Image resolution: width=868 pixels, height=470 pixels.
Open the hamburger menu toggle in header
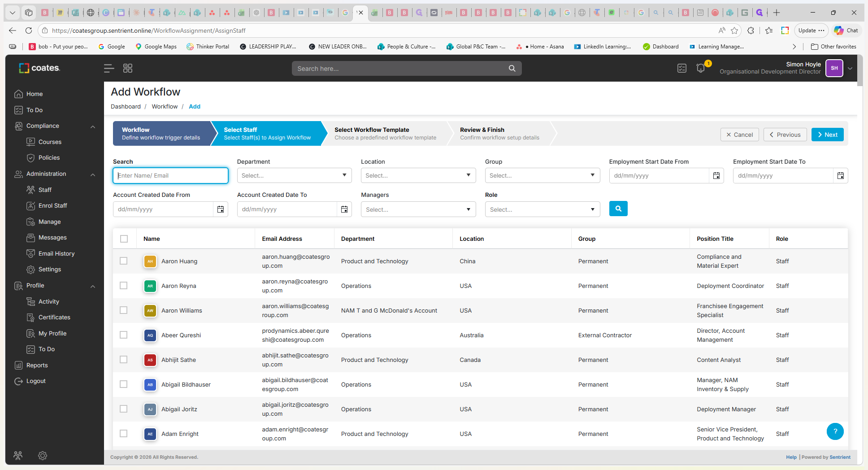109,68
